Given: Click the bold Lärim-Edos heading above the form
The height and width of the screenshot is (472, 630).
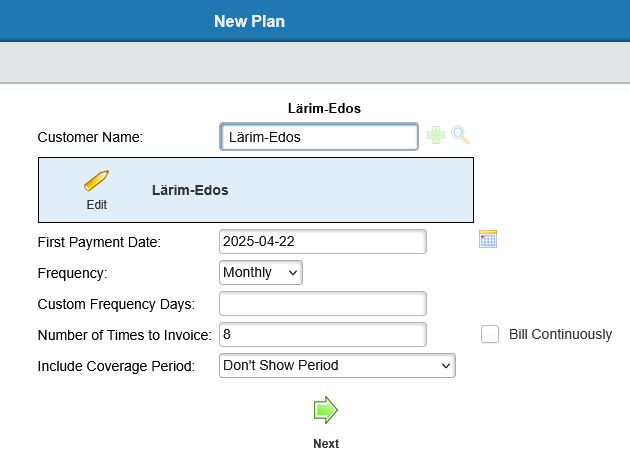Looking at the screenshot, I should (324, 108).
